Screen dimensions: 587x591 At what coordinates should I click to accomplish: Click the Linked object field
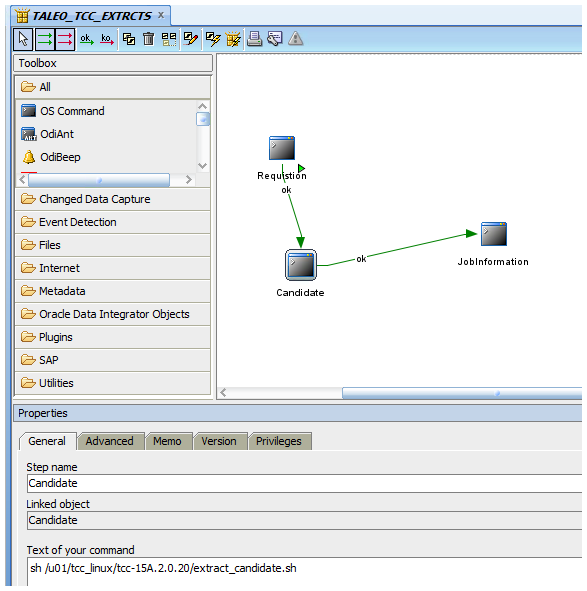[305, 520]
